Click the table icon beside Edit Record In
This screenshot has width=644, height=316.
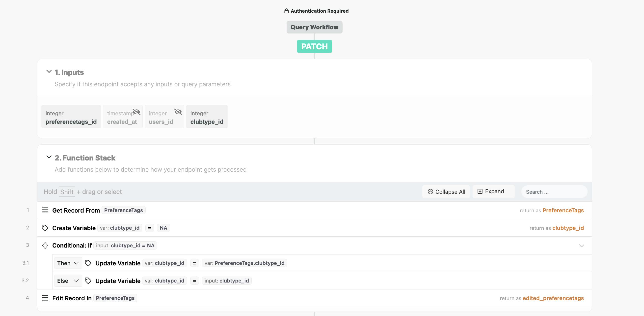pos(45,298)
